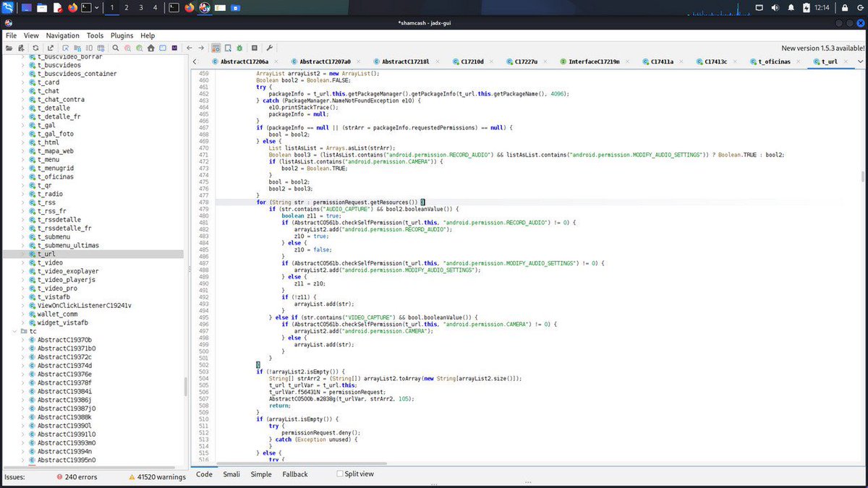This screenshot has height=488, width=868.
Task: Click the Code view tab
Action: [205, 474]
